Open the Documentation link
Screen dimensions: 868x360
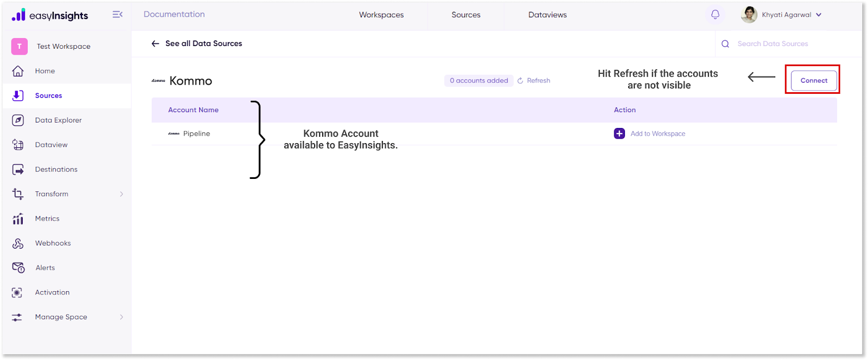pos(174,14)
